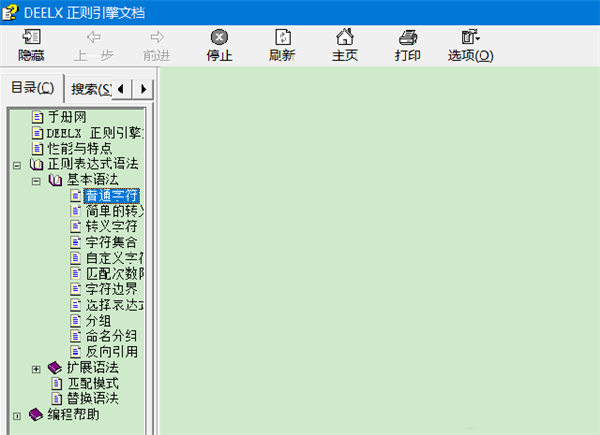Click the Back (上一步) arrow icon

click(94, 37)
